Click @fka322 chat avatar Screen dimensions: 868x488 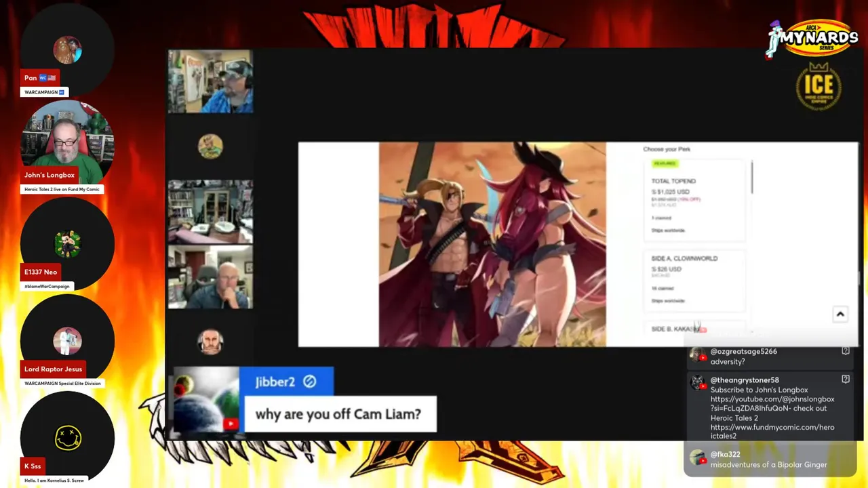[697, 458]
